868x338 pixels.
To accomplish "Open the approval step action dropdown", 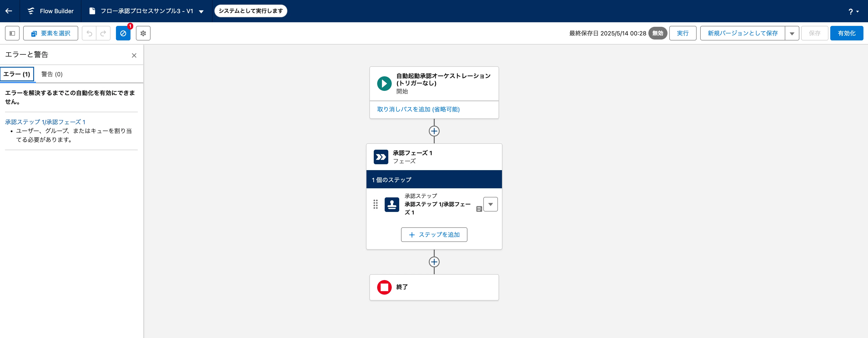I will click(490, 204).
